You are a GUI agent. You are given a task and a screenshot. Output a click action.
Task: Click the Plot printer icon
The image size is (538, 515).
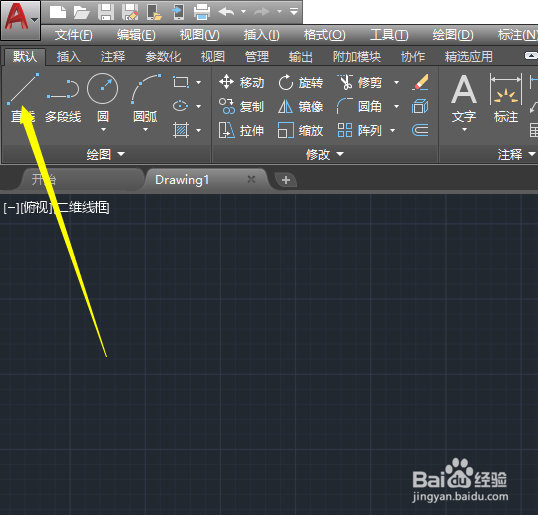(x=202, y=12)
